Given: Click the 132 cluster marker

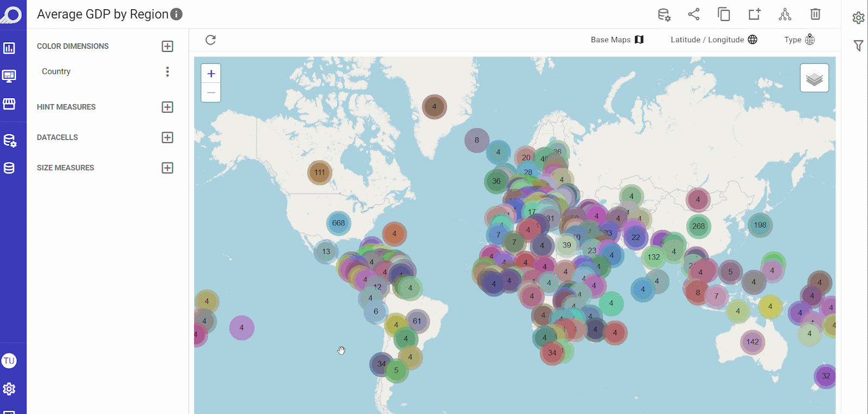Looking at the screenshot, I should [654, 257].
